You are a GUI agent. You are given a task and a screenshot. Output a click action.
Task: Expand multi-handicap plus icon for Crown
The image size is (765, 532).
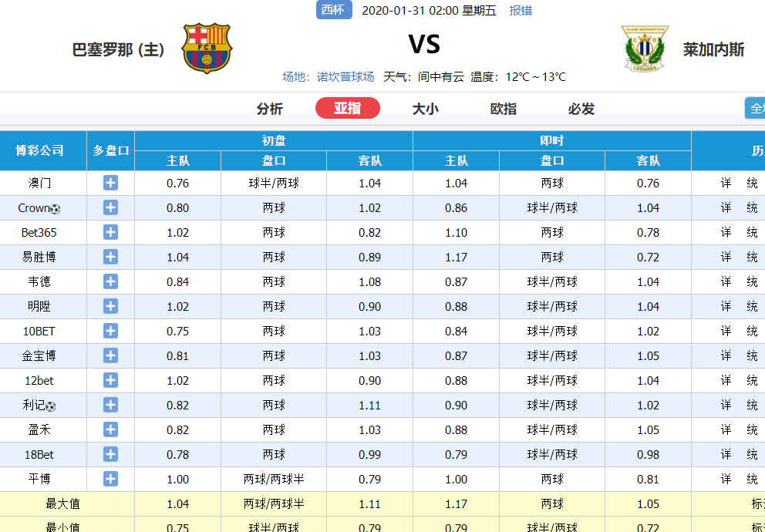[x=110, y=207]
